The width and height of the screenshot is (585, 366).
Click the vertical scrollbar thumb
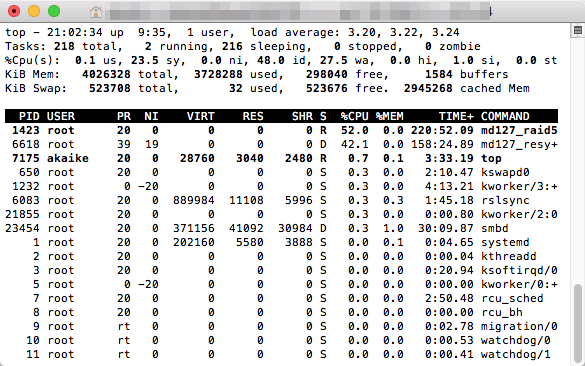pos(578,324)
